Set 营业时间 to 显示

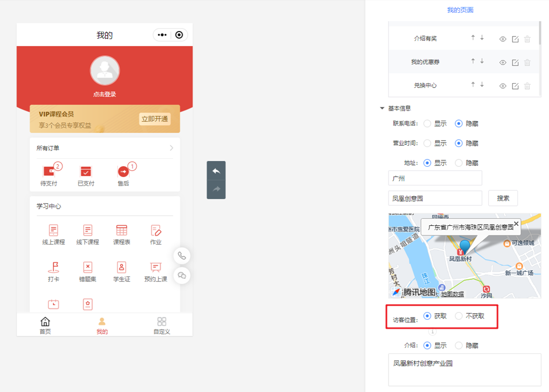427,143
